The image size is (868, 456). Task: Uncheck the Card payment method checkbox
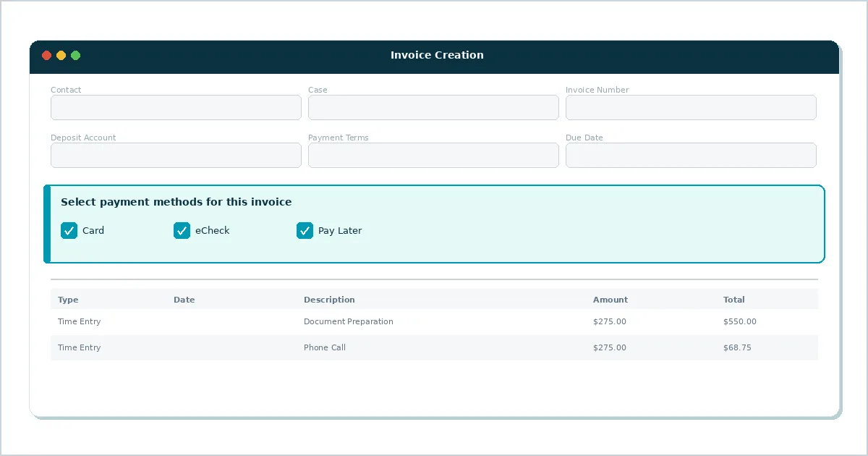click(x=69, y=231)
